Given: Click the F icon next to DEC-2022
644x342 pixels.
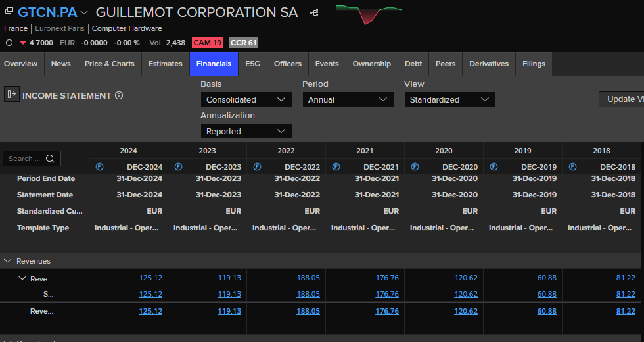Looking at the screenshot, I should pyautogui.click(x=257, y=167).
